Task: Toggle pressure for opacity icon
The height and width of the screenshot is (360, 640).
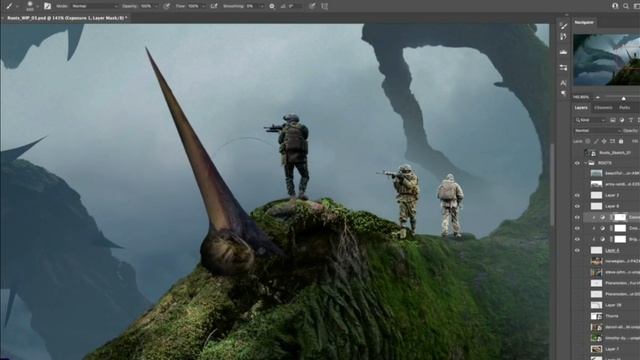Action: pyautogui.click(x=167, y=6)
